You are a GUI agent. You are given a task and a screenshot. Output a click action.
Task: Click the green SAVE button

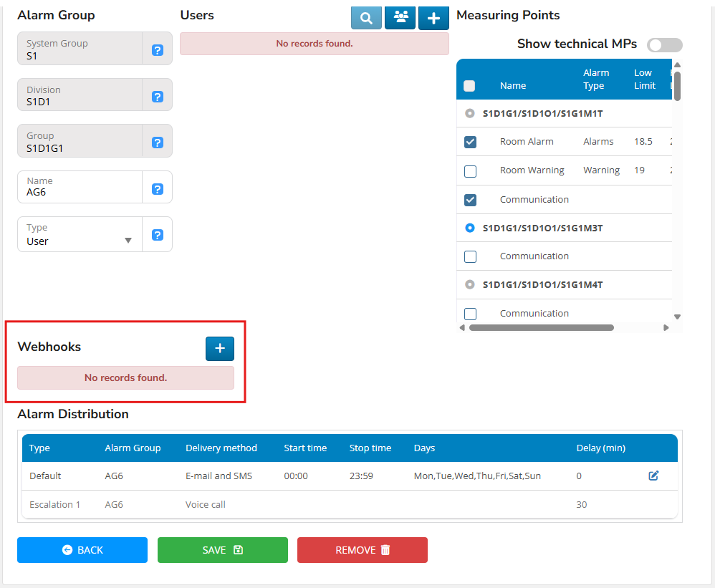click(222, 550)
